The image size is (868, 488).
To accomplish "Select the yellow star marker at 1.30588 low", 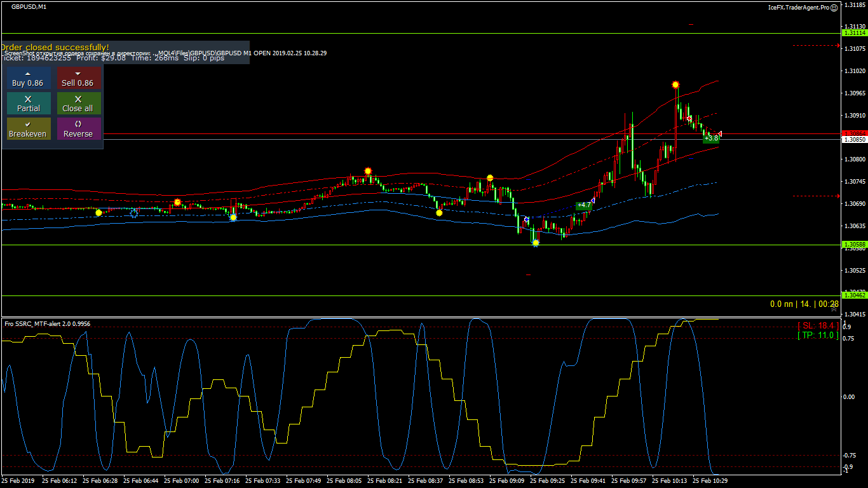I will pos(536,243).
